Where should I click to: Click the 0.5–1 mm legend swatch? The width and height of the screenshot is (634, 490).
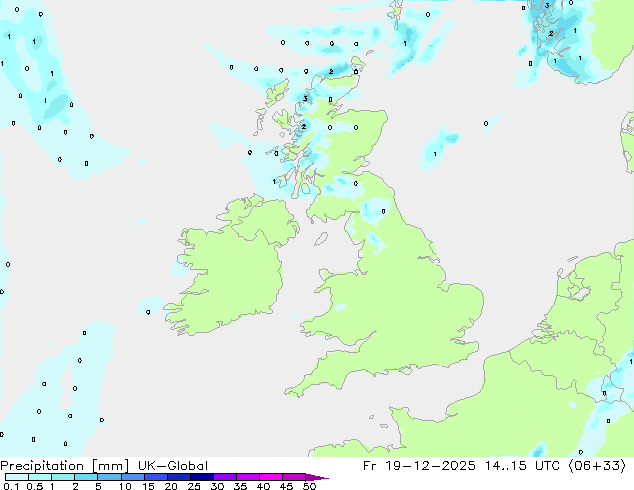point(40,477)
